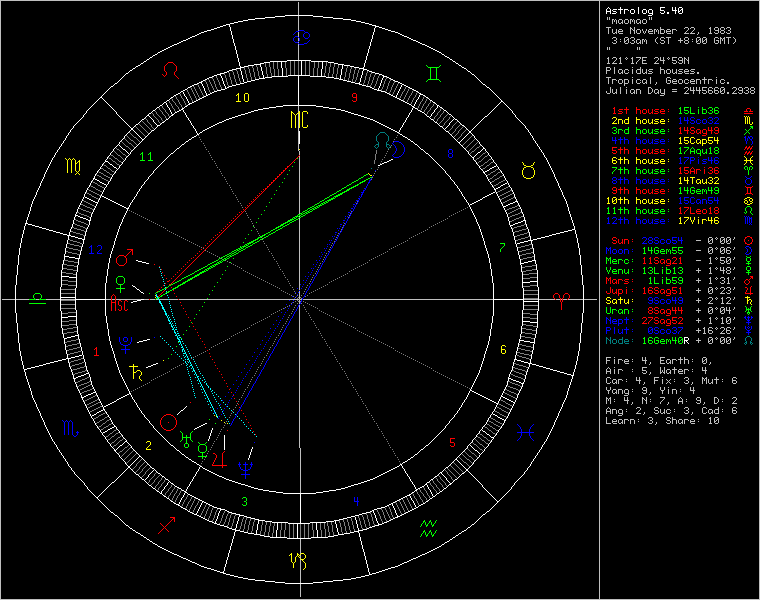Screen dimensions: 760x600
Task: Click the Julian Day value line
Action: (680, 91)
